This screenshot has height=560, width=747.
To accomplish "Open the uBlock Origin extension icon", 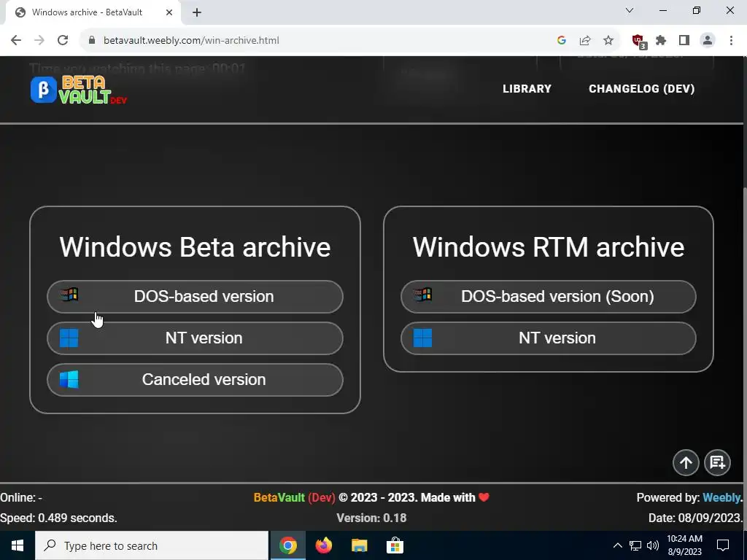I will (638, 42).
